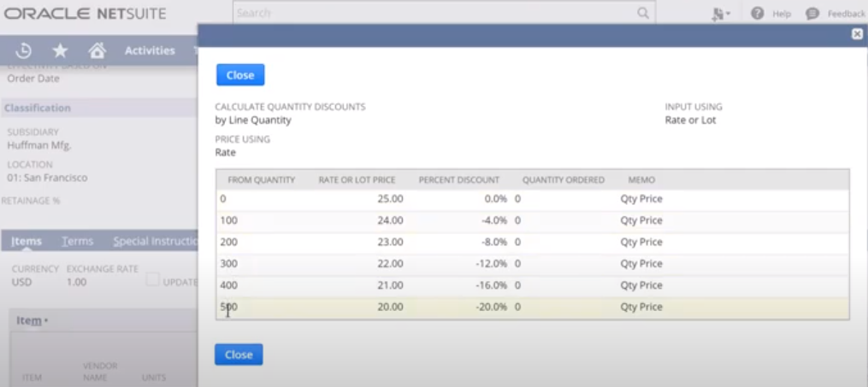Image resolution: width=868 pixels, height=387 pixels.
Task: Click the -12.0% discount cell
Action: [492, 263]
